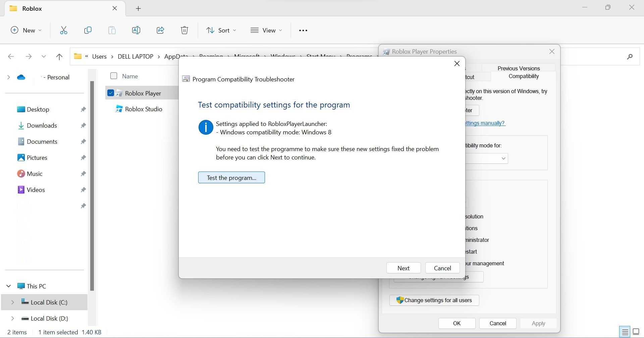Click the Roblox Studio shortcut icon
Image resolution: width=644 pixels, height=338 pixels.
119,109
